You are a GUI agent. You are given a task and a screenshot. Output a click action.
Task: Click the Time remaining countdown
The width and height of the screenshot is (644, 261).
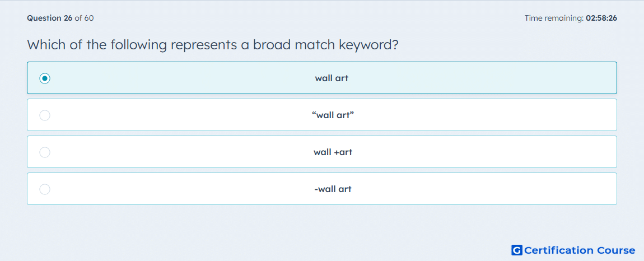pyautogui.click(x=571, y=18)
